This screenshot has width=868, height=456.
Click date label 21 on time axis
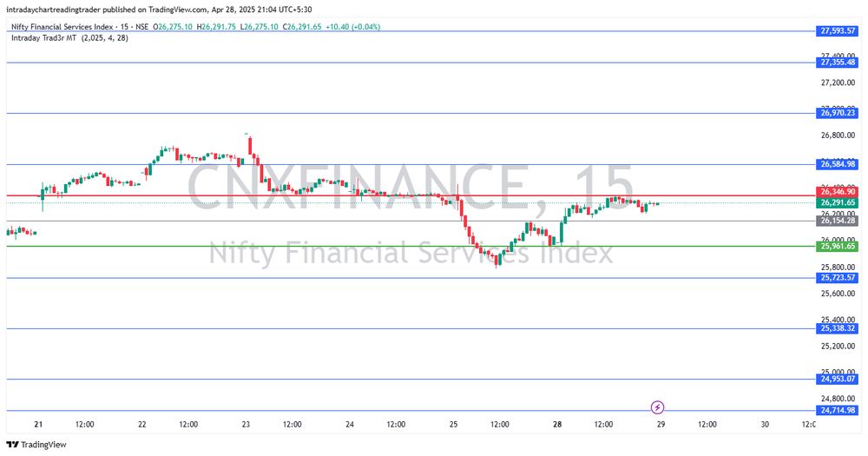(x=38, y=425)
